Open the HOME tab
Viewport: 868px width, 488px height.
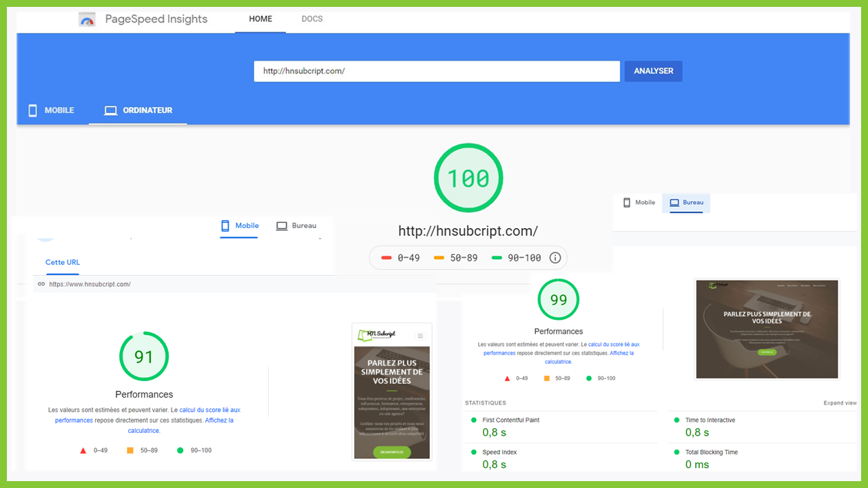point(260,19)
